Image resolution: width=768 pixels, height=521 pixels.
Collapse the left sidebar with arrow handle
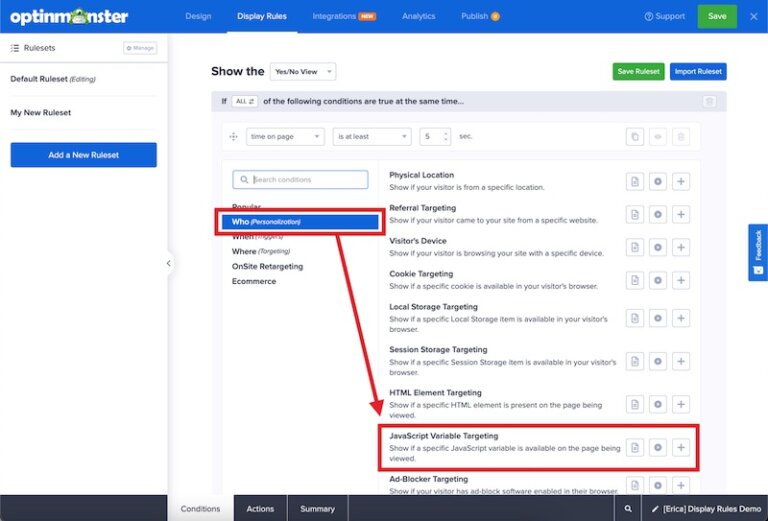click(x=168, y=264)
